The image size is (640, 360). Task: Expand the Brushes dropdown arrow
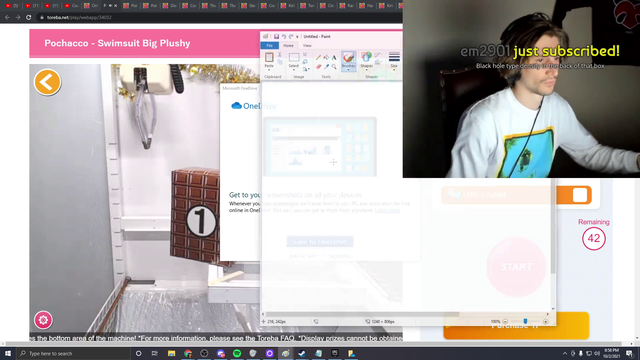pos(348,70)
